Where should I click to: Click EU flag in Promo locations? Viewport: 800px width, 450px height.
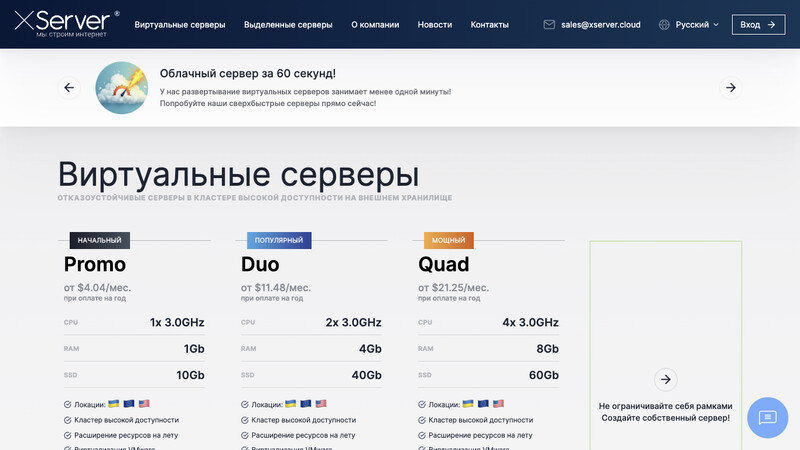129,404
